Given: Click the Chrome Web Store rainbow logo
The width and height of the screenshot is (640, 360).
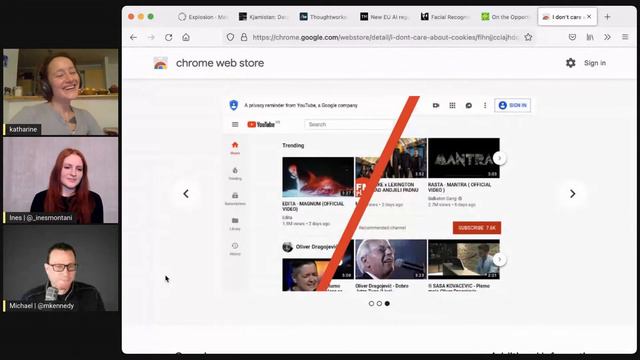Looking at the screenshot, I should pyautogui.click(x=160, y=63).
